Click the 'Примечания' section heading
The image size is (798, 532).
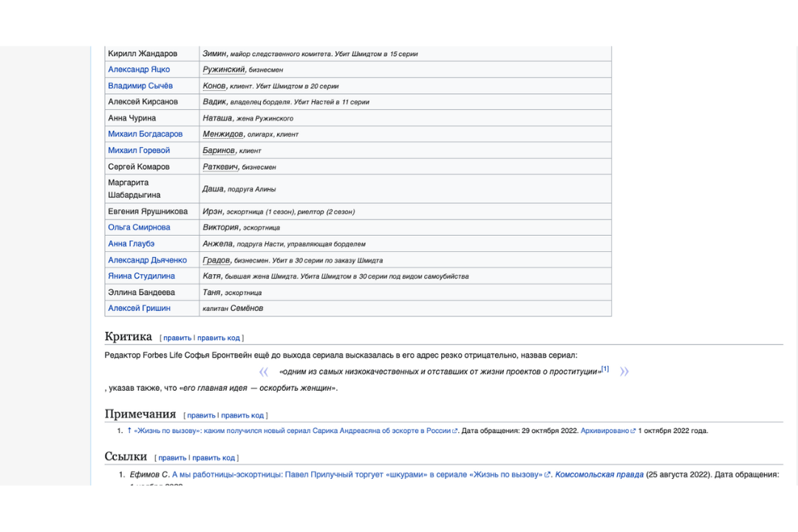point(140,414)
